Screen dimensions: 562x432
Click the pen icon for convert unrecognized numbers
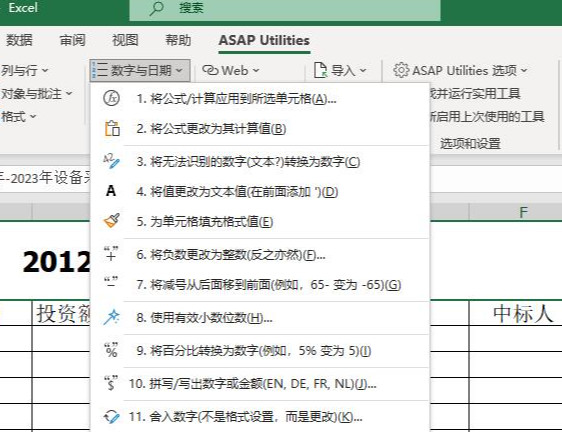coord(111,161)
